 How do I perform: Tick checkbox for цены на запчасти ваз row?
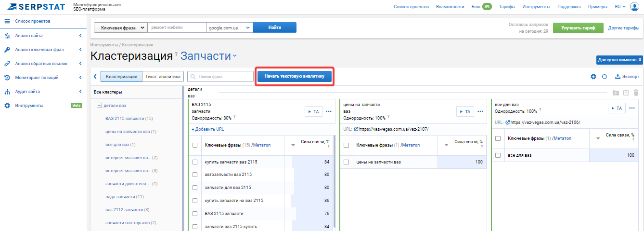coord(347,162)
